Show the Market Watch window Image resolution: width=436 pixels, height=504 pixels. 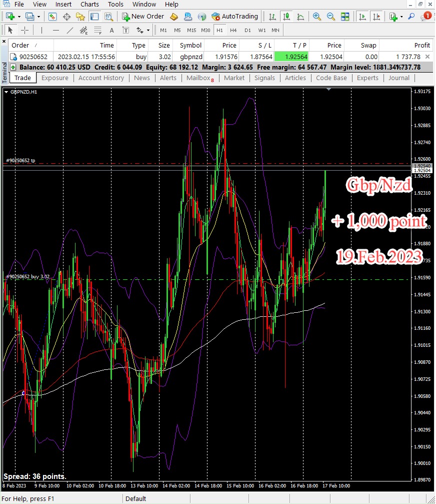click(x=52, y=17)
